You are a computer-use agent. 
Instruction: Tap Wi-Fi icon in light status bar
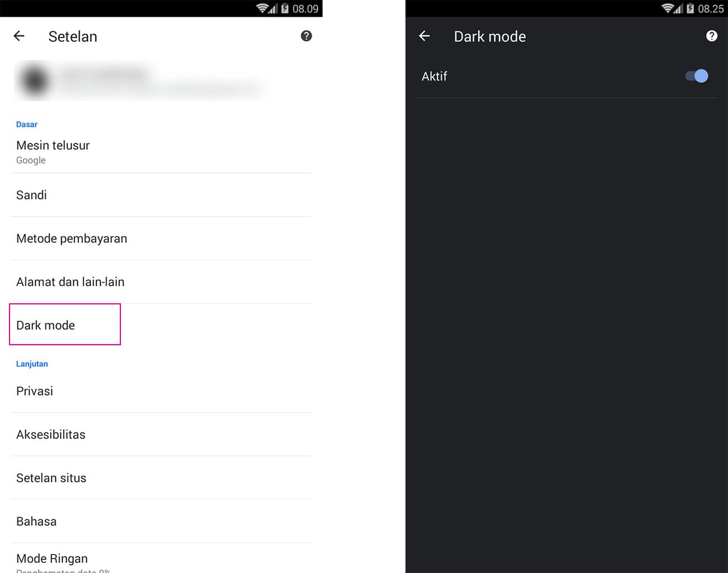[x=262, y=8]
